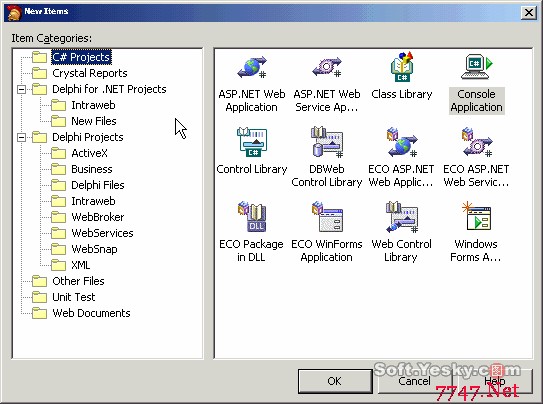Open the Web Documents category label
This screenshot has width=543, height=404.
click(91, 313)
